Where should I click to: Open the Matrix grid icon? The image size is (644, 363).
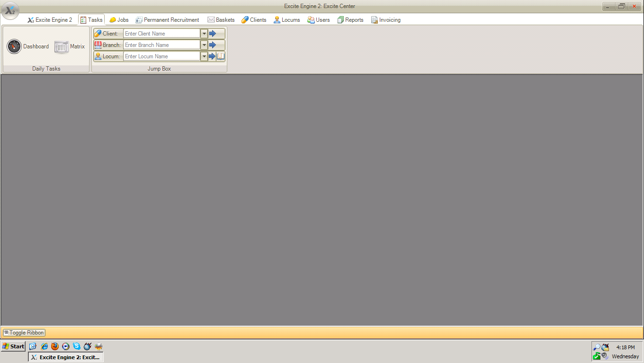[62, 47]
